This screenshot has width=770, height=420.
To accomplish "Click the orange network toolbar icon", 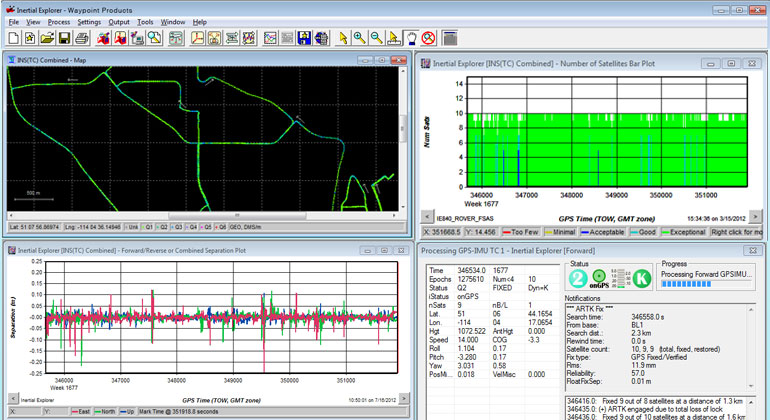I will [215, 38].
